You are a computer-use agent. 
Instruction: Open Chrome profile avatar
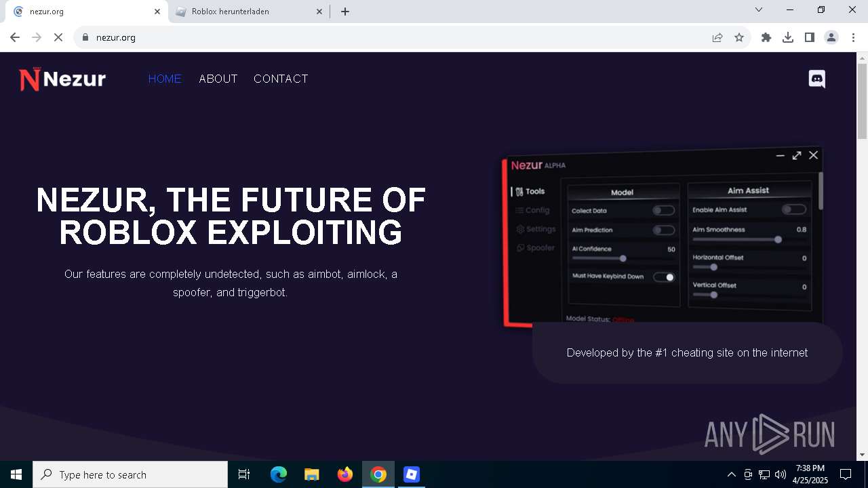coord(831,37)
